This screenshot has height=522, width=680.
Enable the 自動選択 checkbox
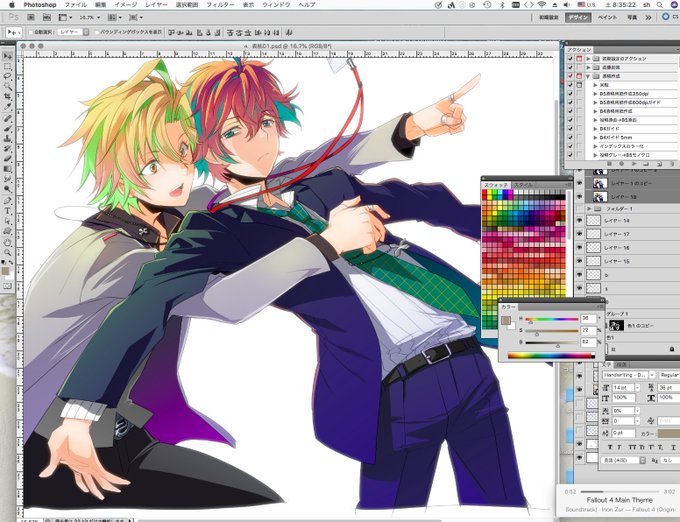[x=31, y=32]
